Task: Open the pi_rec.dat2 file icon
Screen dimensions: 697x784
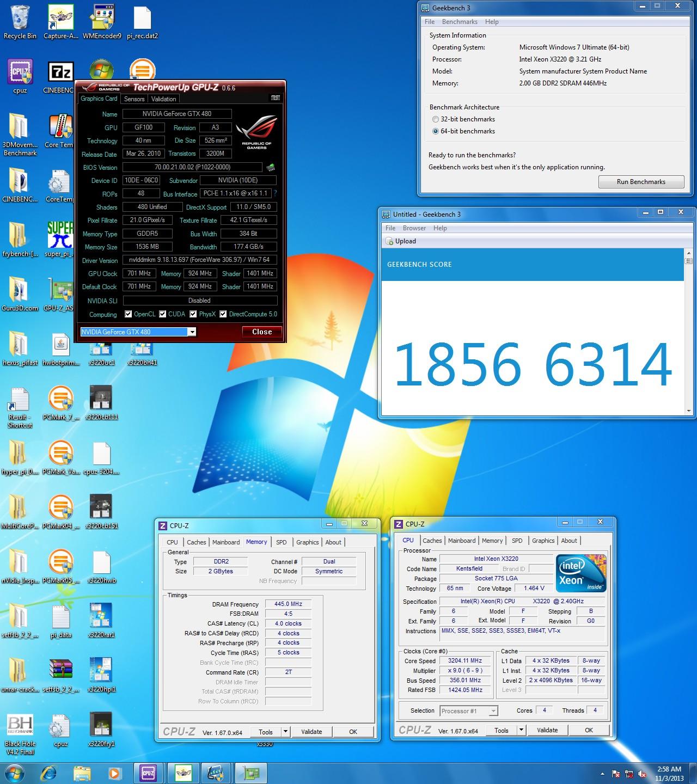Action: [x=142, y=22]
